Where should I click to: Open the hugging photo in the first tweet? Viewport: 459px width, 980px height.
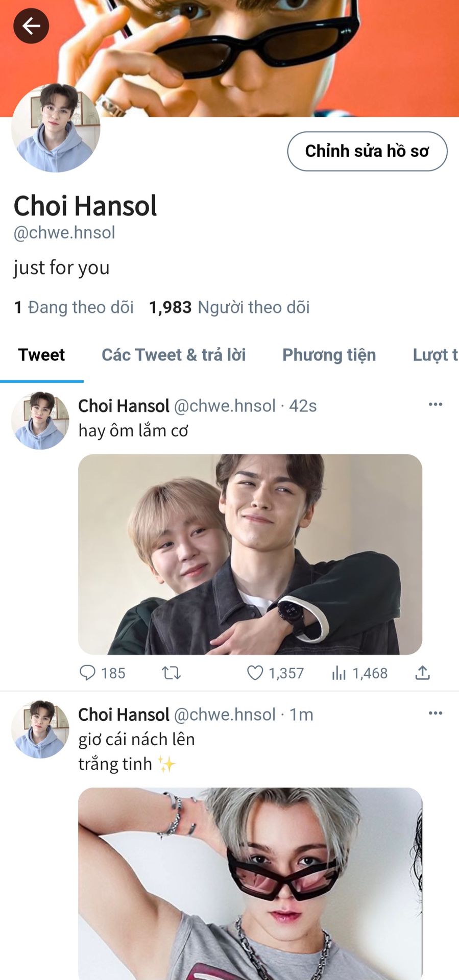(x=250, y=554)
